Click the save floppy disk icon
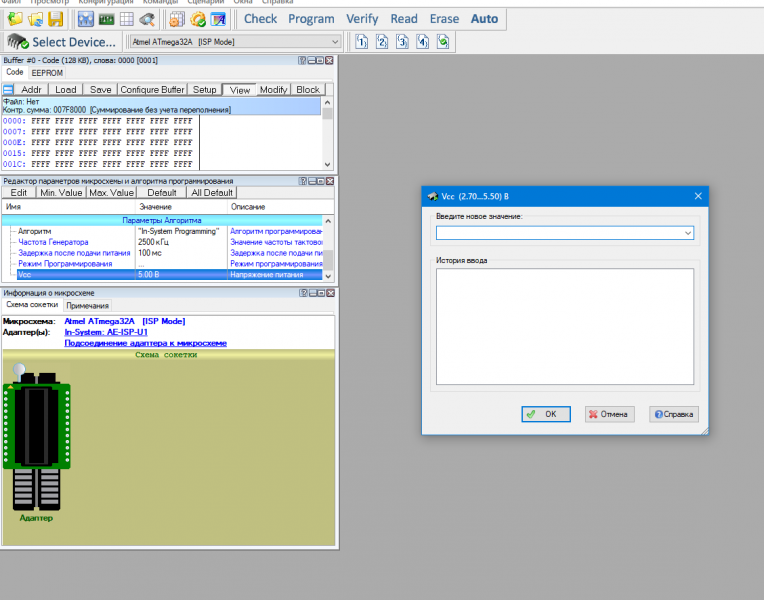Image resolution: width=764 pixels, height=600 pixels. click(x=56, y=19)
